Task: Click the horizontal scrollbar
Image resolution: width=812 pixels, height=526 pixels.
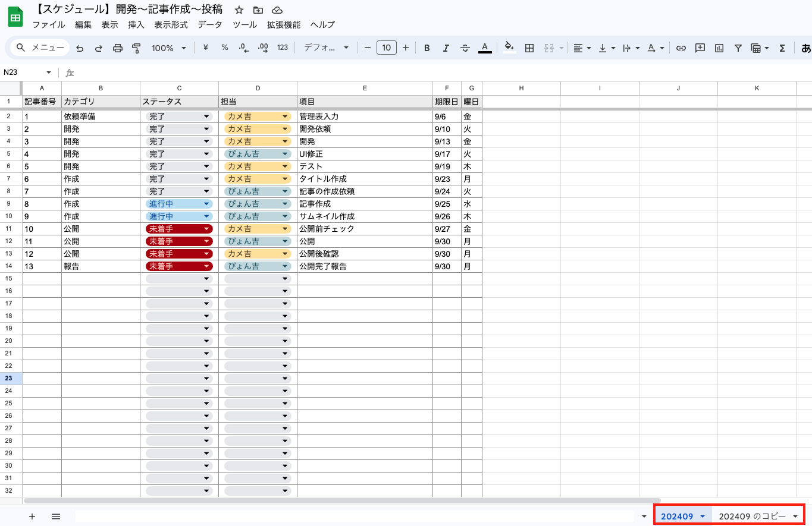Action: tap(342, 501)
